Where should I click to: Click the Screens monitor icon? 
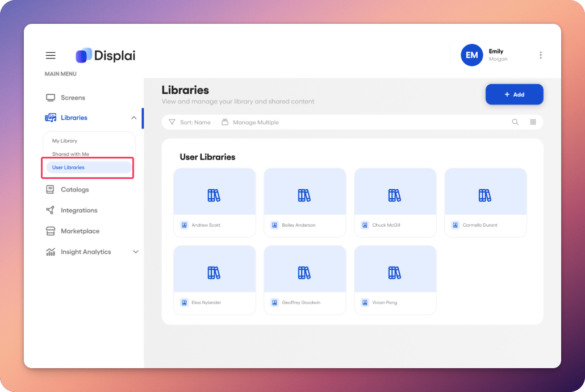pos(51,98)
